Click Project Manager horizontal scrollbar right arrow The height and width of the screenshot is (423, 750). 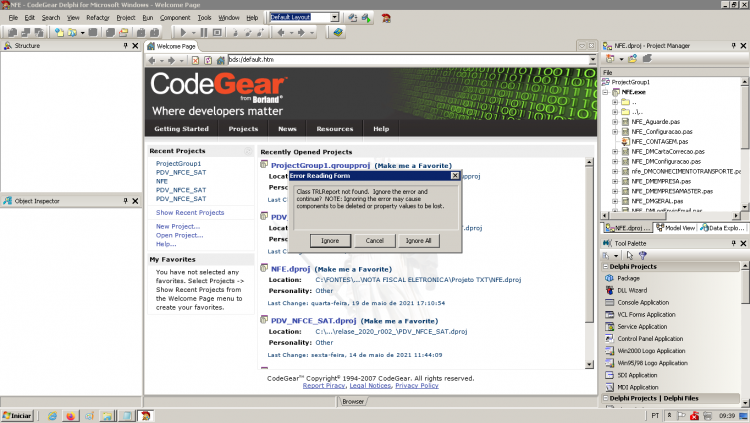pyautogui.click(x=736, y=215)
